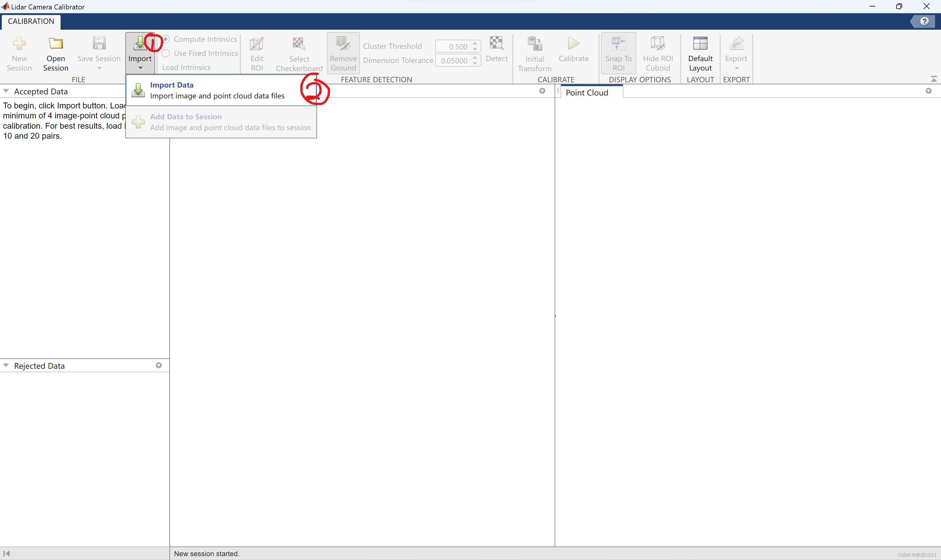Toggle Snap To ROI option
The height and width of the screenshot is (560, 941).
pyautogui.click(x=618, y=53)
